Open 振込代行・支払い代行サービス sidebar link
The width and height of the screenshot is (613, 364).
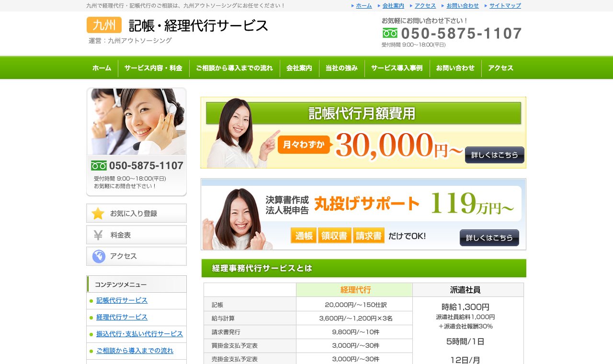140,334
